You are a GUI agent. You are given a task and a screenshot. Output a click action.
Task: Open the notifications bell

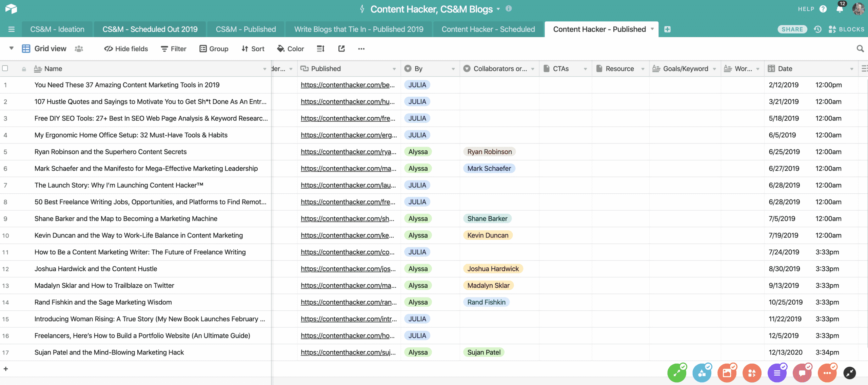coord(840,8)
